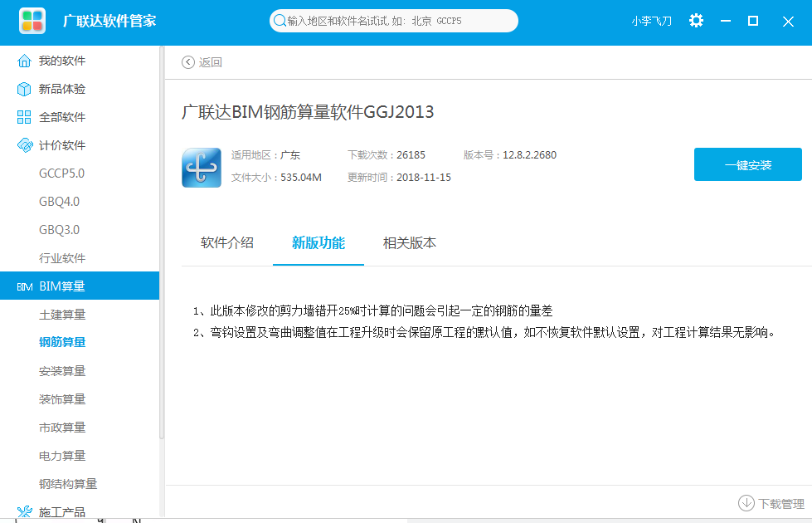Image resolution: width=812 pixels, height=523 pixels.
Task: Select 安装算量 in sidebar
Action: click(x=62, y=371)
